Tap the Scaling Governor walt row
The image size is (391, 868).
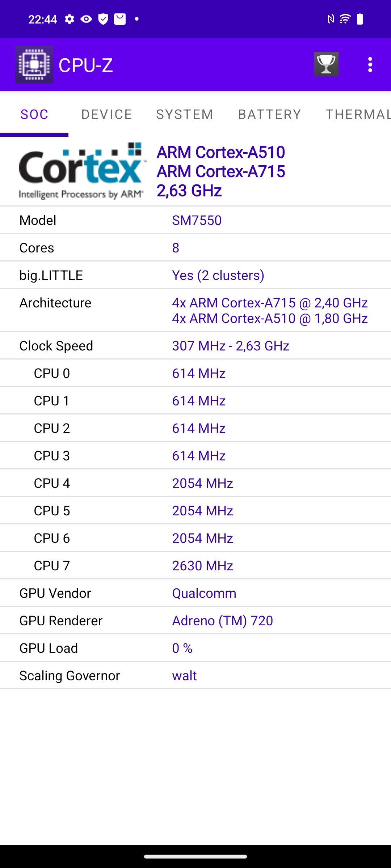195,676
